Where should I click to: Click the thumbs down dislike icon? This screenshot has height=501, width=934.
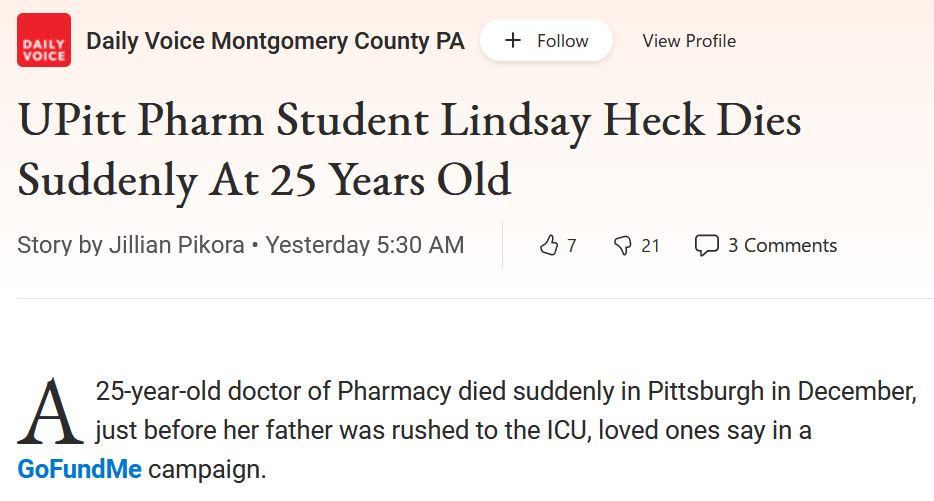[x=622, y=245]
